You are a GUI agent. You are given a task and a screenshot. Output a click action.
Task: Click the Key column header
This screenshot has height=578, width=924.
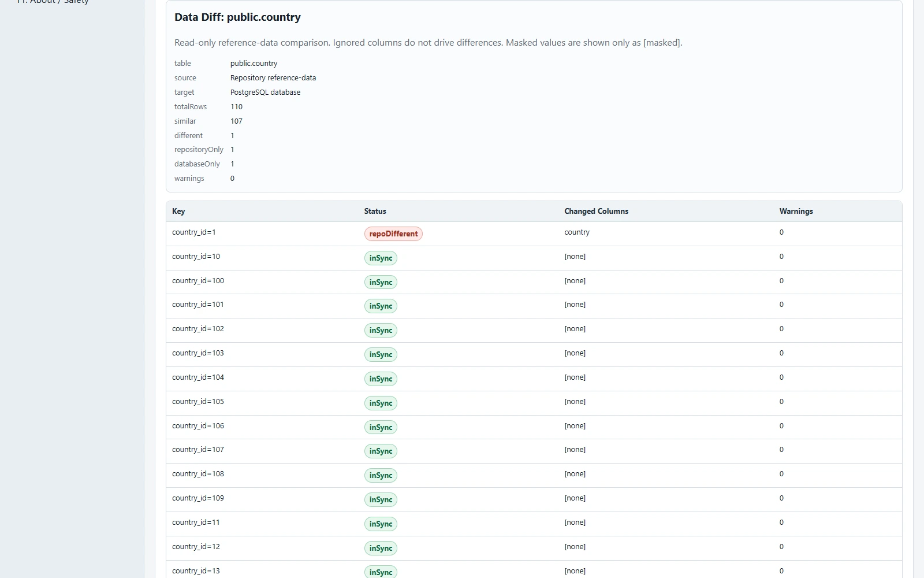click(x=178, y=212)
